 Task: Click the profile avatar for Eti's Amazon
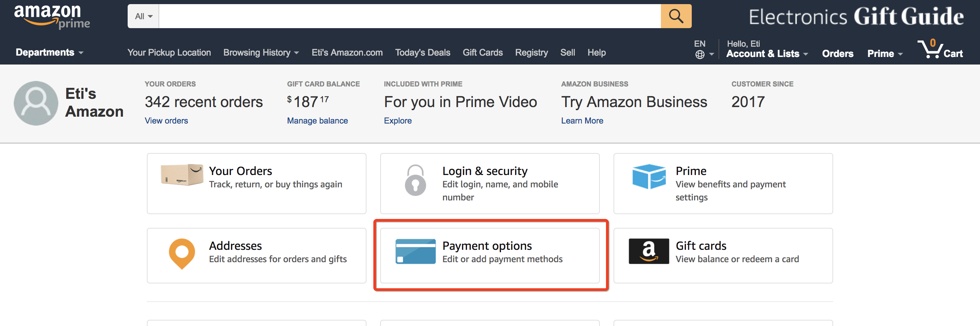36,103
